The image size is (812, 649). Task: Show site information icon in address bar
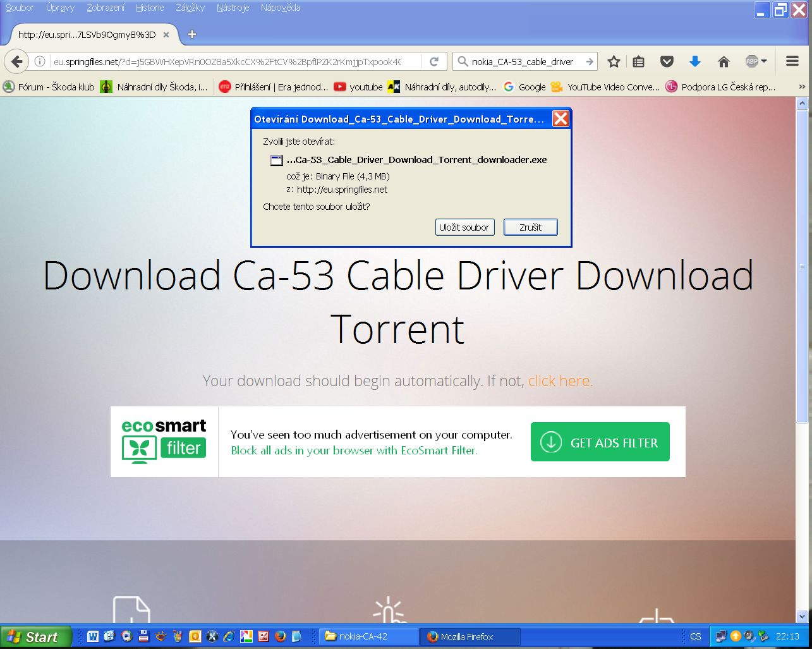click(x=40, y=61)
